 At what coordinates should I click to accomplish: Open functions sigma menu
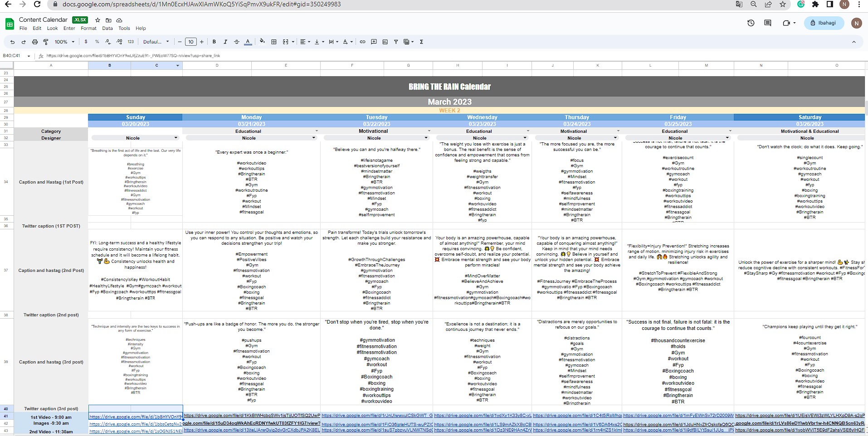click(x=421, y=42)
